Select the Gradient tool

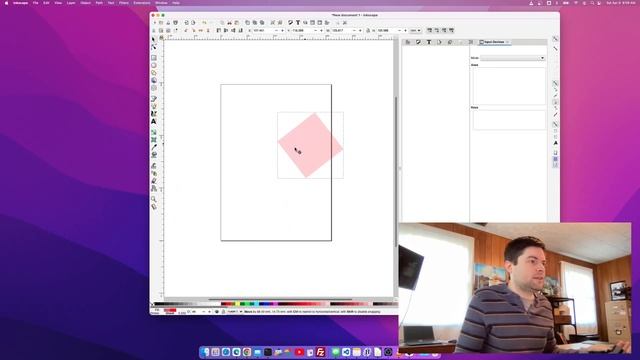click(x=154, y=132)
